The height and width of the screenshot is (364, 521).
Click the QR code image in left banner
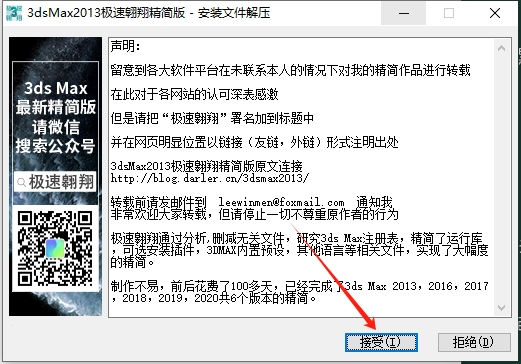[55, 248]
